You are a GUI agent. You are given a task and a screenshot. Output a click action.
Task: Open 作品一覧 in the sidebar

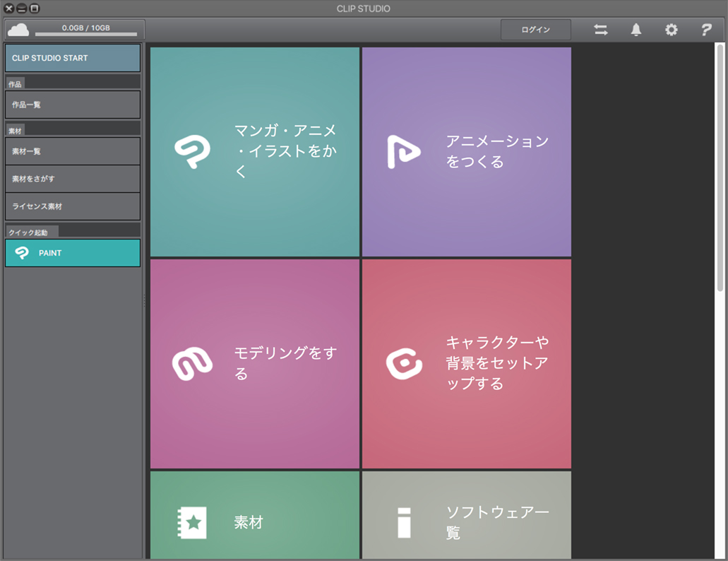[x=73, y=105]
